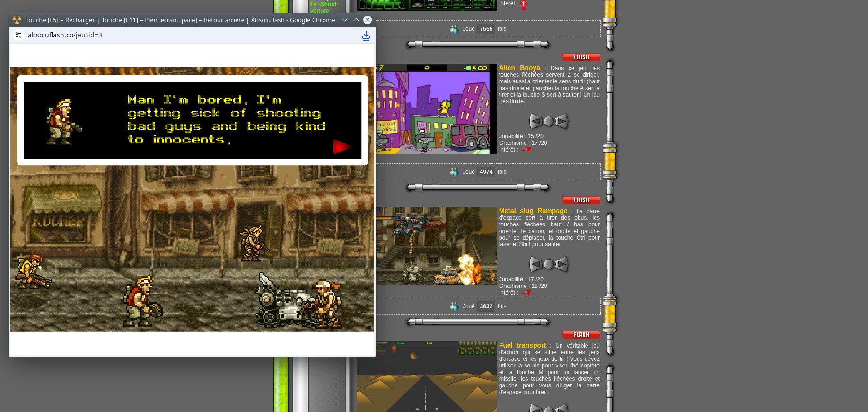Click the Metal slug Rampage thumbnail

coord(436,246)
